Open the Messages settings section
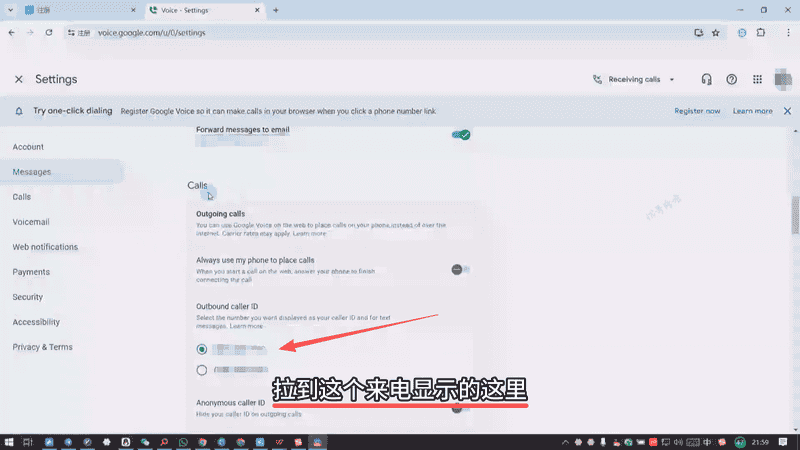 (32, 172)
